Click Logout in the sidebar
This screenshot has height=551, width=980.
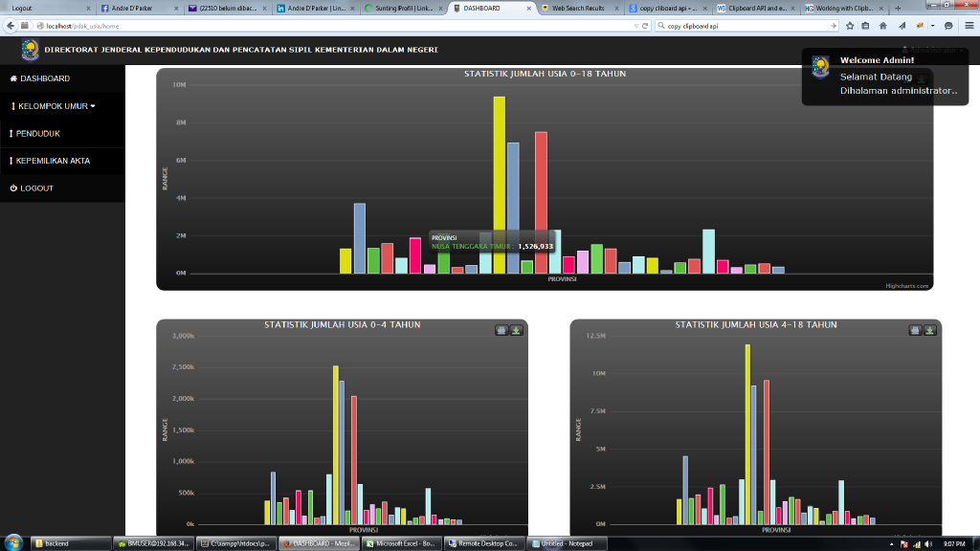(36, 188)
